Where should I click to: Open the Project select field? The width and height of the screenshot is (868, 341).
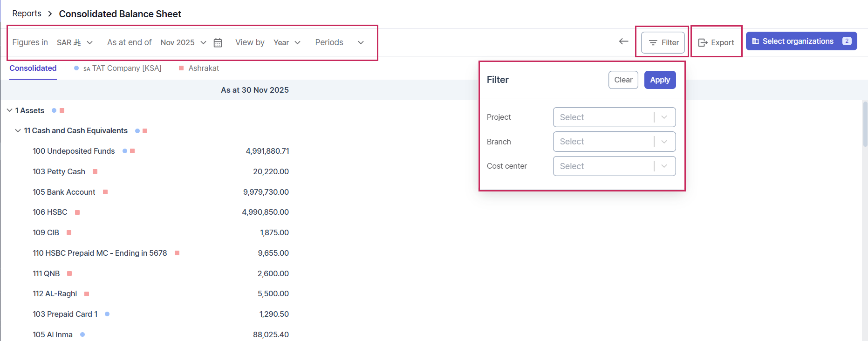point(614,117)
